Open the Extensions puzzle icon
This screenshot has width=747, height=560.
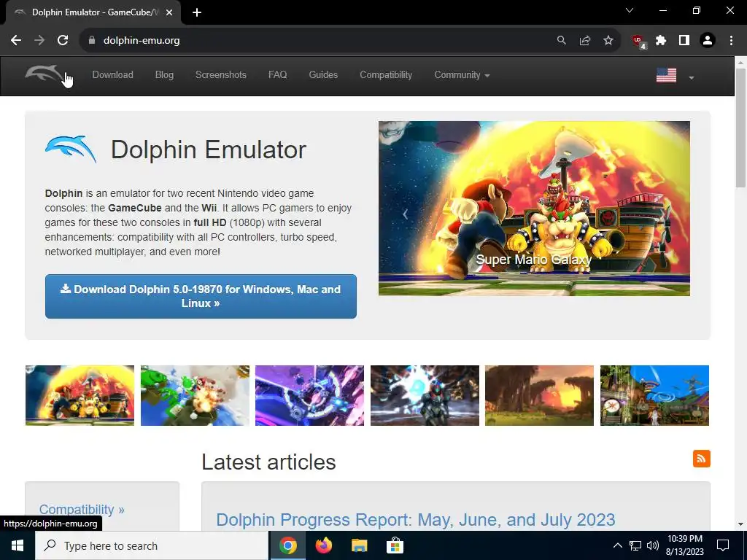661,41
